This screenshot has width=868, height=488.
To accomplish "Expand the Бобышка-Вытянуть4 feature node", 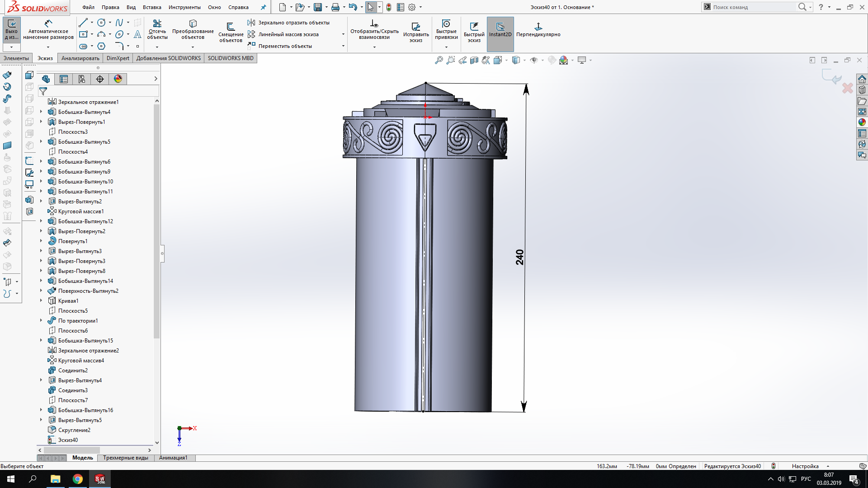I will coord(41,112).
